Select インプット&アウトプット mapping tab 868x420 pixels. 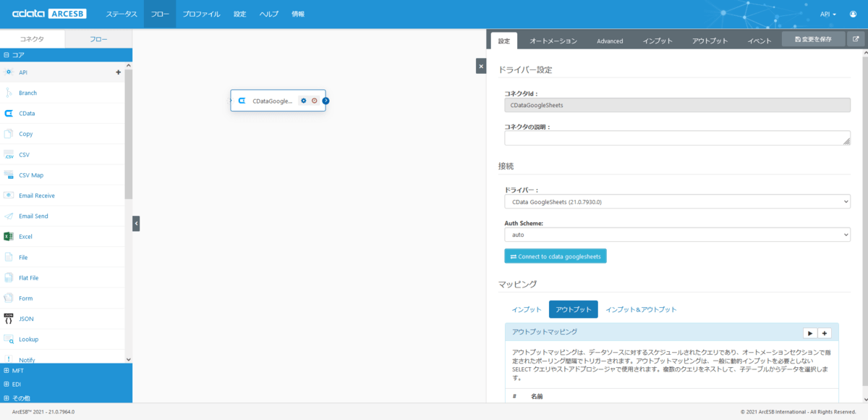(x=641, y=309)
